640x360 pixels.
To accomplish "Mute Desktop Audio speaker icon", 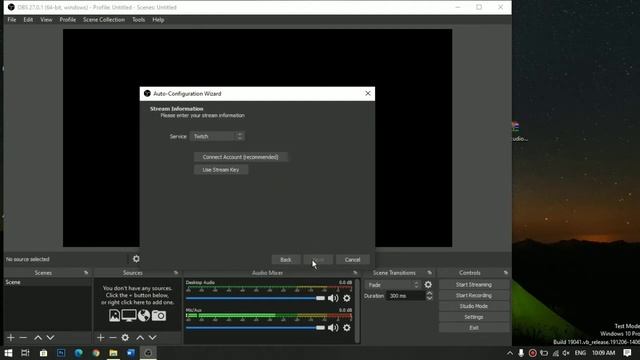I will tap(333, 298).
